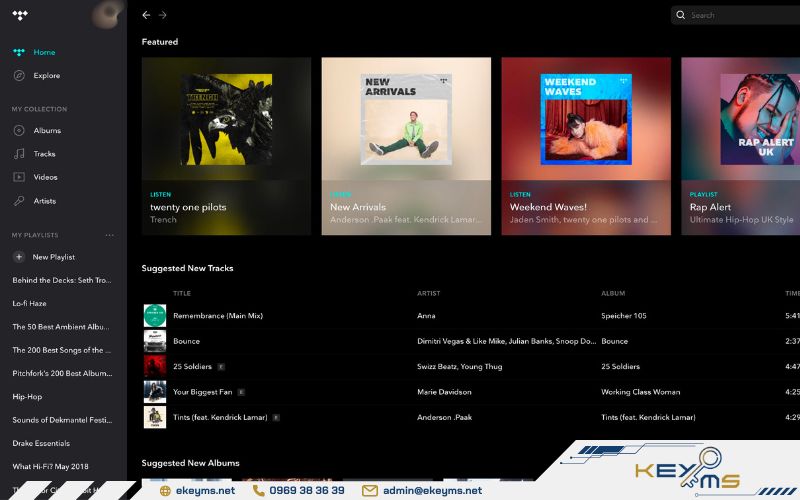Open the Rap Alert UK cover art
Screen dimensions: 800x500
[x=760, y=119]
